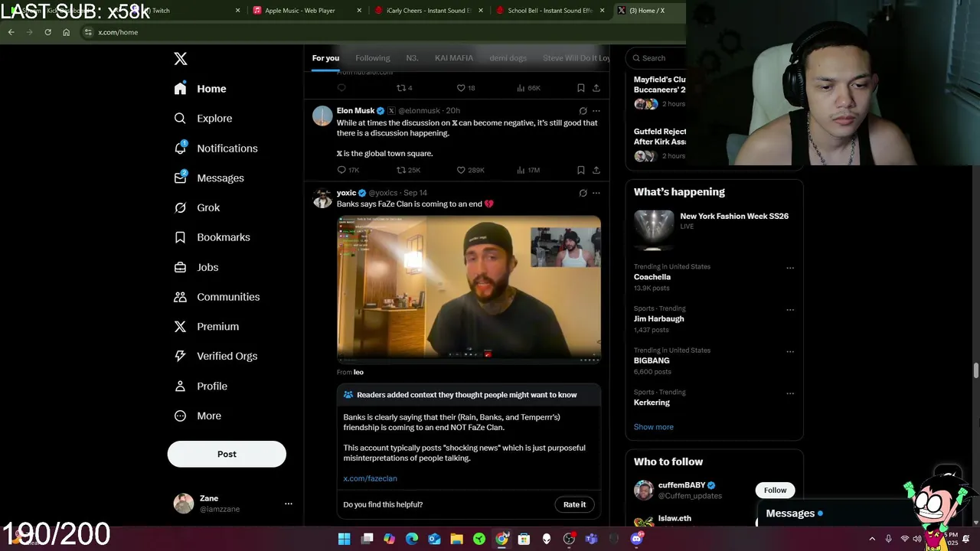Click the browser back arrow
This screenshot has width=980, height=551.
coord(11,32)
